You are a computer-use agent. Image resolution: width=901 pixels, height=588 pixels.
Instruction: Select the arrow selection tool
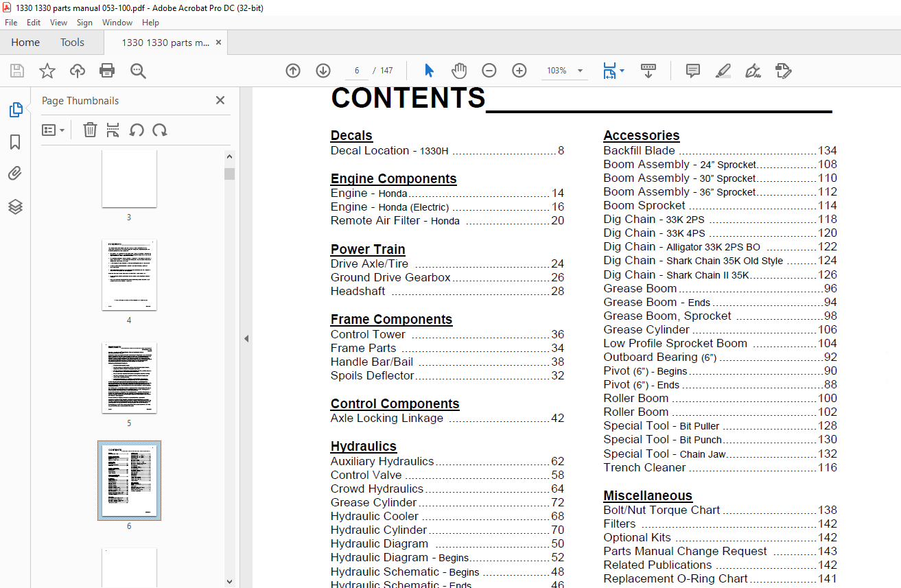pyautogui.click(x=430, y=71)
